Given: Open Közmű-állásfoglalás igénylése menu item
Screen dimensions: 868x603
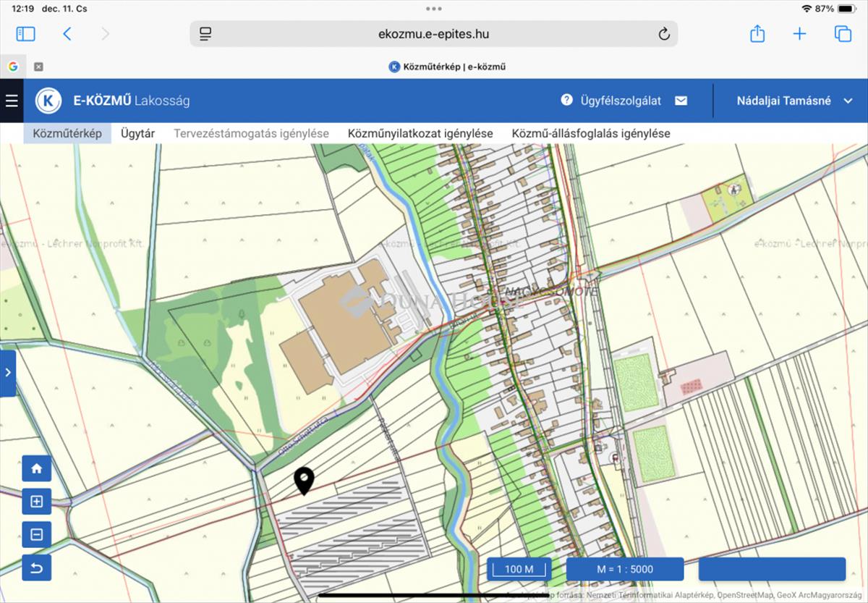Looking at the screenshot, I should click(x=591, y=133).
